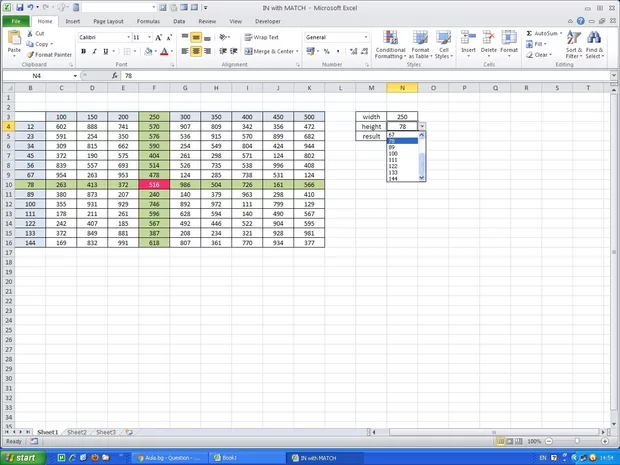The width and height of the screenshot is (620, 465).
Task: Toggle middle vertical alignment
Action: [x=196, y=37]
